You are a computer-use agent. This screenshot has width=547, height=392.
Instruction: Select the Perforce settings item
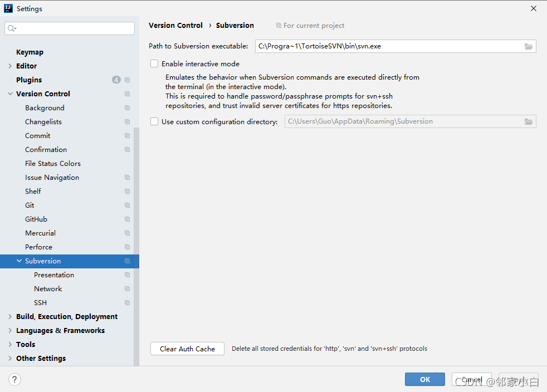coord(39,247)
